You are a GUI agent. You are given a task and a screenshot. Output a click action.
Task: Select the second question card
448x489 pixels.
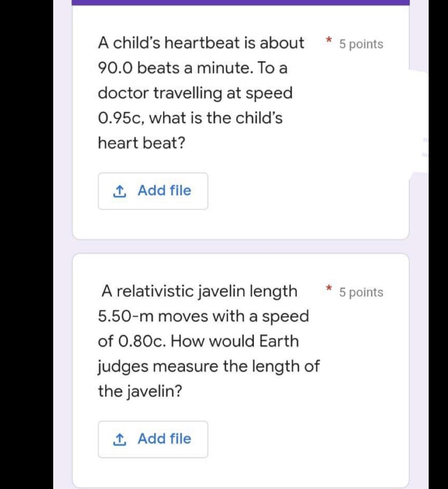pyautogui.click(x=242, y=369)
